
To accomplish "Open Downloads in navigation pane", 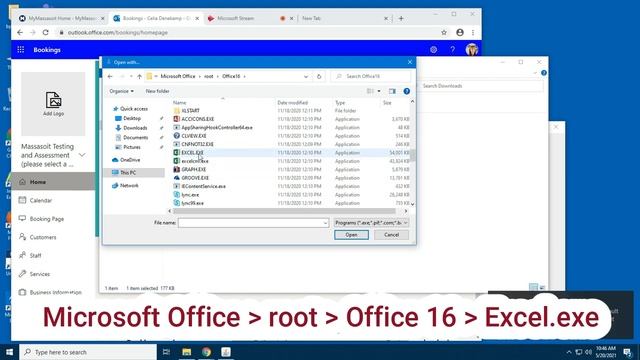I will point(131,128).
